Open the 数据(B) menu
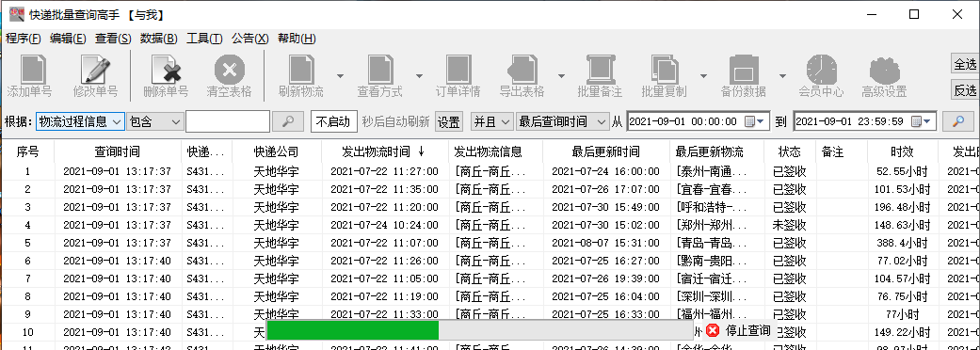Screen dimensions: 980x350 pyautogui.click(x=159, y=39)
